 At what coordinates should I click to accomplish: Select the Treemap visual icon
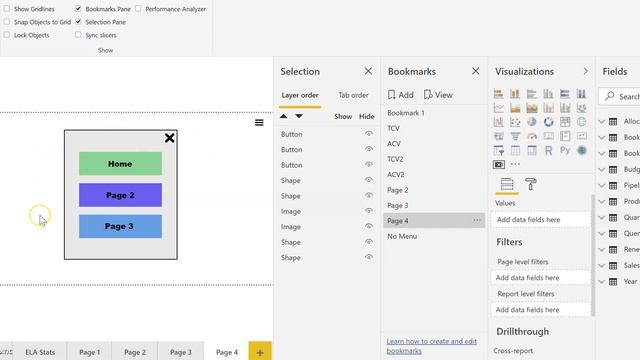coord(565,122)
